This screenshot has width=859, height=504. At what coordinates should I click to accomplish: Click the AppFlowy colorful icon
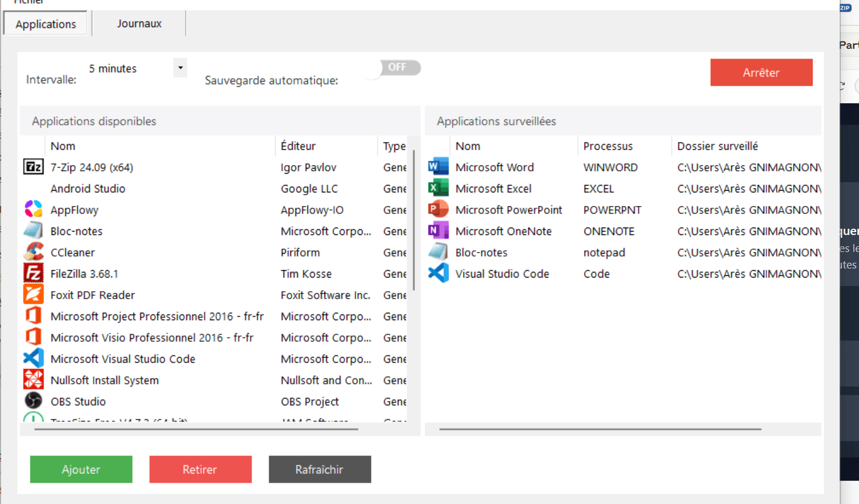coord(34,209)
